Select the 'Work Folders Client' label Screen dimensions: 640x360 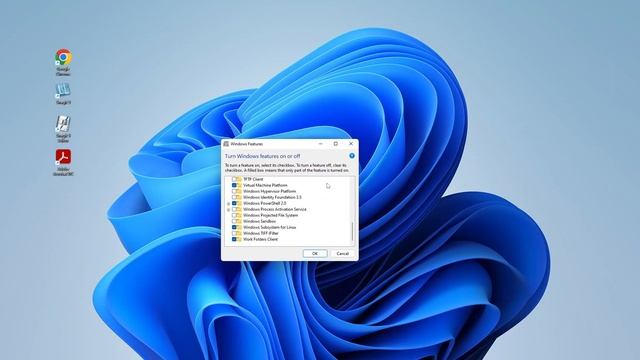pyautogui.click(x=260, y=239)
